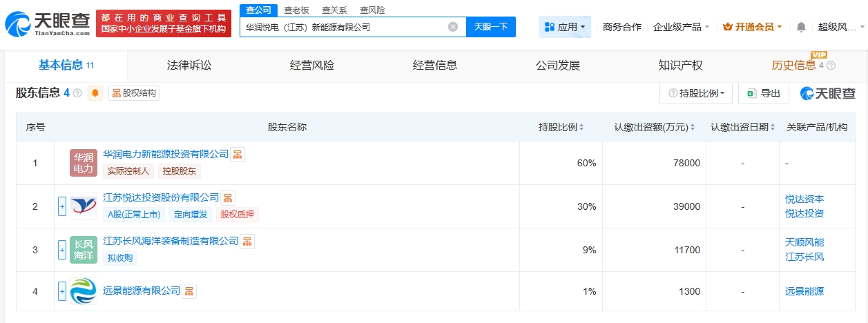Clear the search box with the X icon

[x=453, y=27]
